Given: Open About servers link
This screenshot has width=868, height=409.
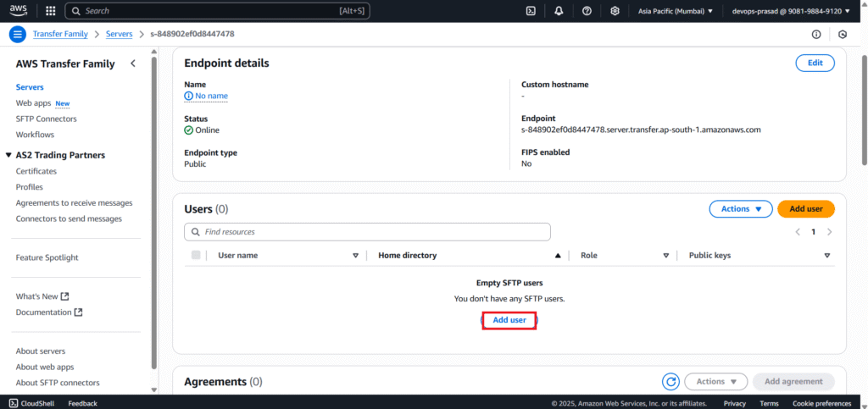Looking at the screenshot, I should click(x=41, y=351).
